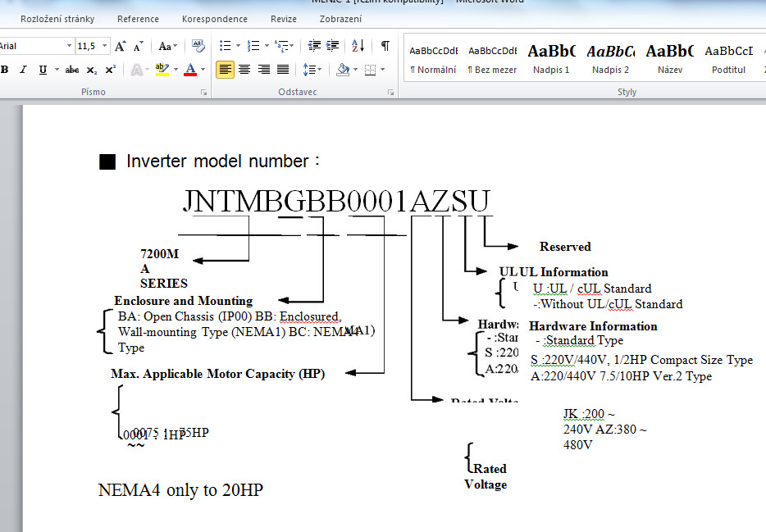
Task: Click the Clear Formatting eraser icon
Action: point(198,47)
